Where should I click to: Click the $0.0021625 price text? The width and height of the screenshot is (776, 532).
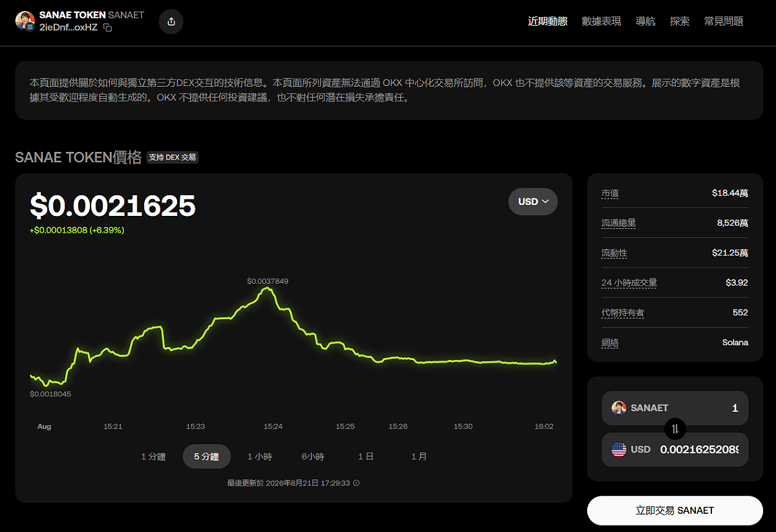(x=113, y=206)
